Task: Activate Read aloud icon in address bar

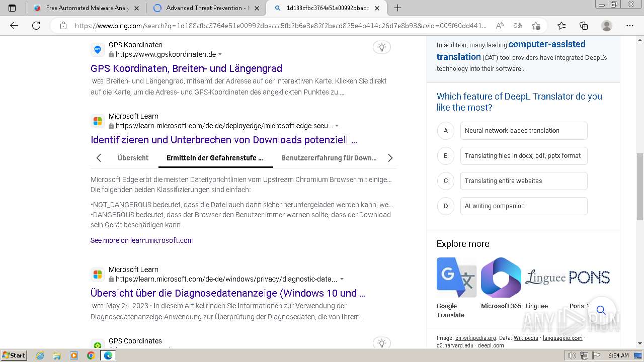Action: pyautogui.click(x=500, y=26)
